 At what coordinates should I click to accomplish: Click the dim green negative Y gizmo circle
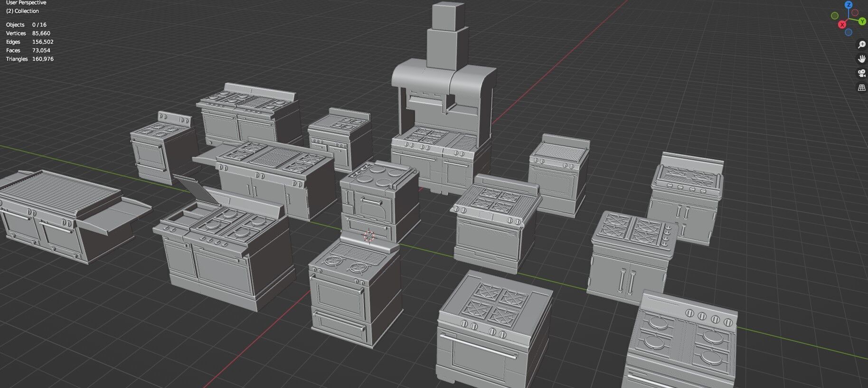[835, 16]
